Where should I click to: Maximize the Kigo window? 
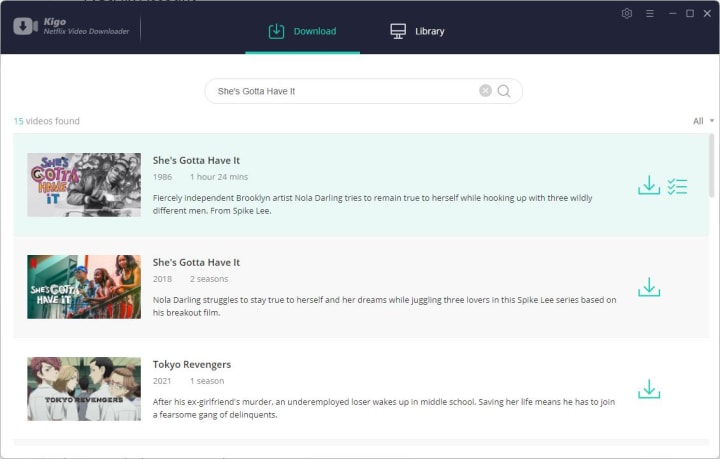[690, 14]
